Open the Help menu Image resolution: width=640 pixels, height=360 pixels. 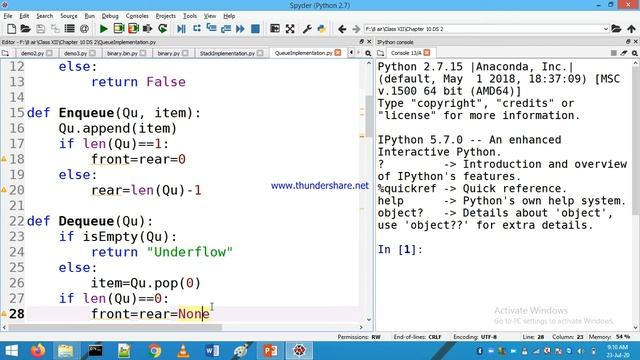(x=229, y=16)
